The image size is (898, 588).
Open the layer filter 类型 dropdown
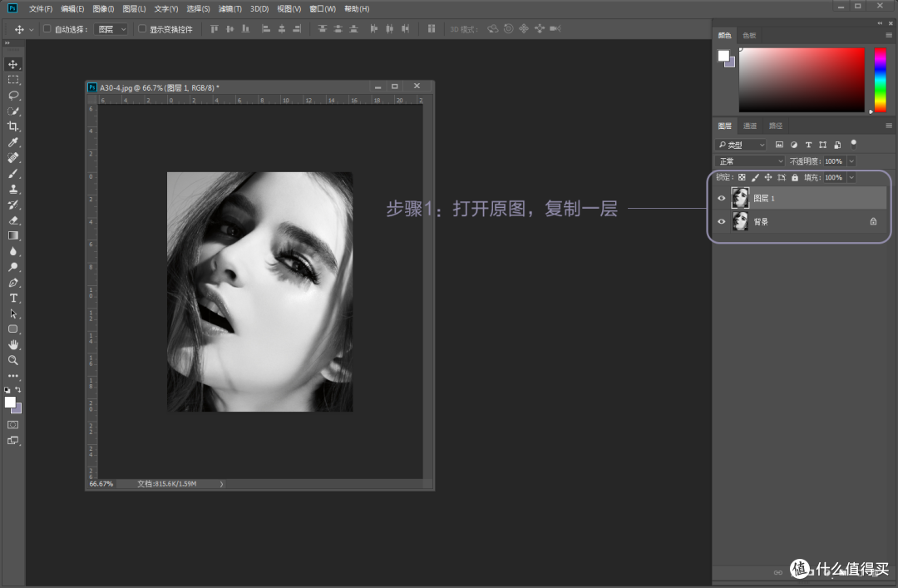tap(739, 143)
